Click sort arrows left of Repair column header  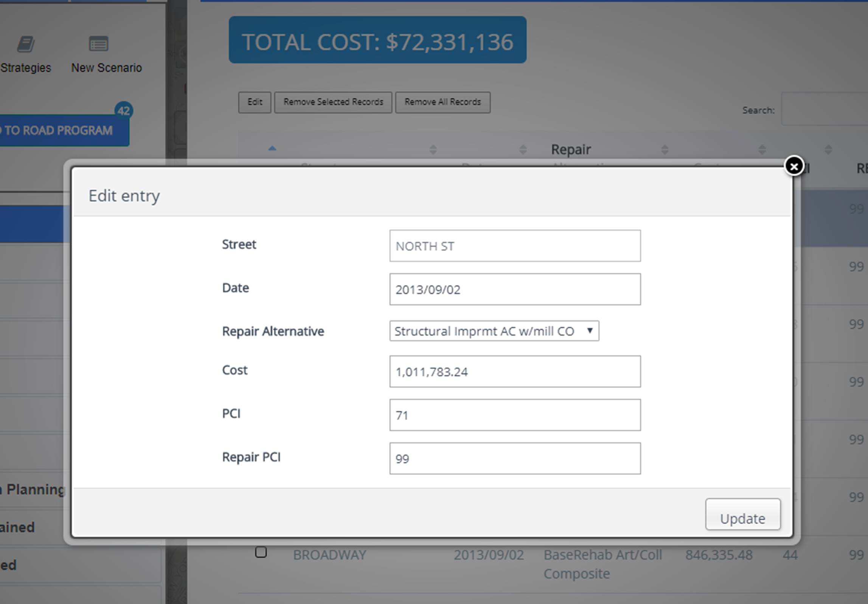523,150
